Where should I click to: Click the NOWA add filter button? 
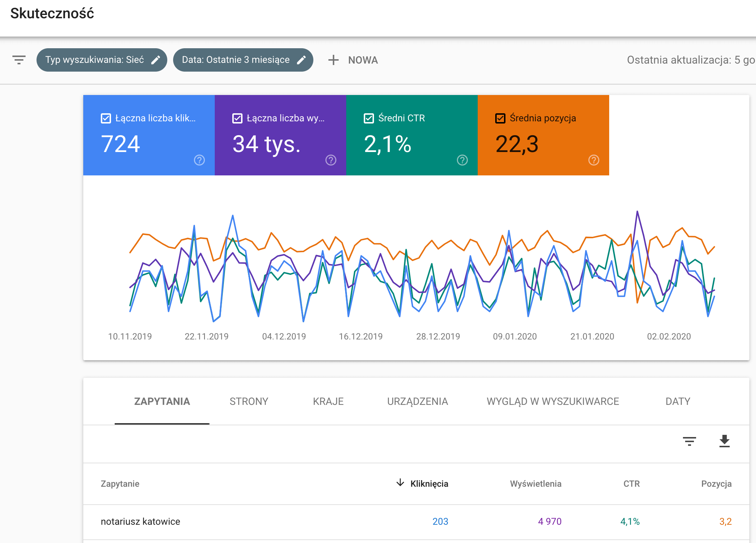pyautogui.click(x=353, y=60)
